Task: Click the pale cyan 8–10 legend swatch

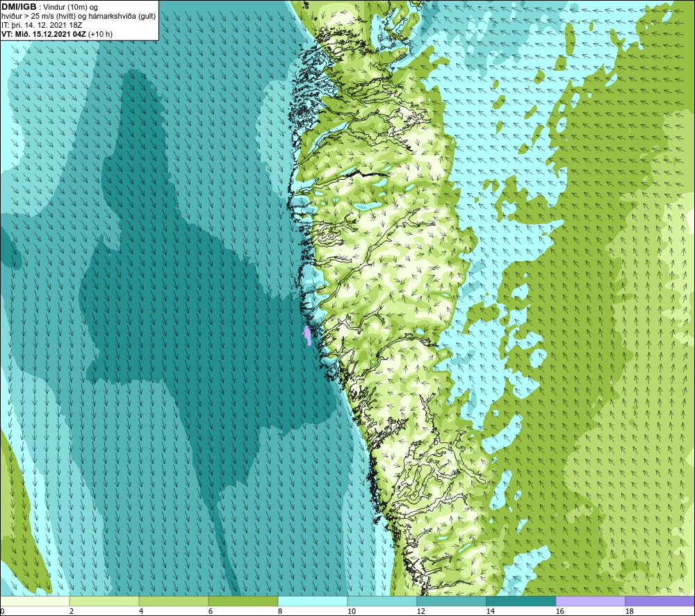Action: click(x=313, y=601)
